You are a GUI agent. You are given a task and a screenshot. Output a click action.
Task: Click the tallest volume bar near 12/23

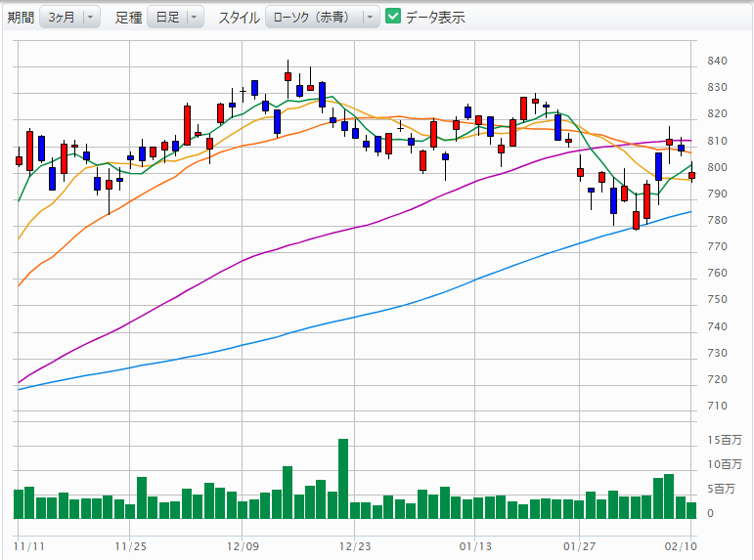click(x=343, y=479)
